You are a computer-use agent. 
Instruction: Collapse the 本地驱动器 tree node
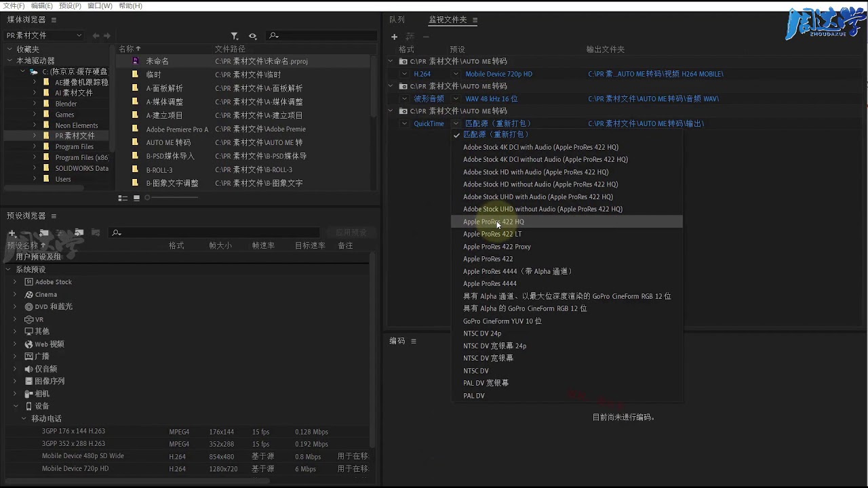coord(9,61)
